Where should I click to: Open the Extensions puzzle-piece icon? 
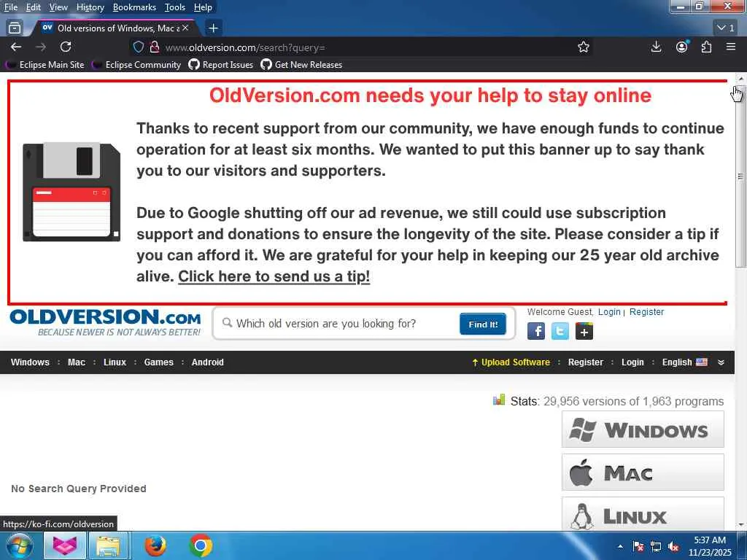click(706, 47)
